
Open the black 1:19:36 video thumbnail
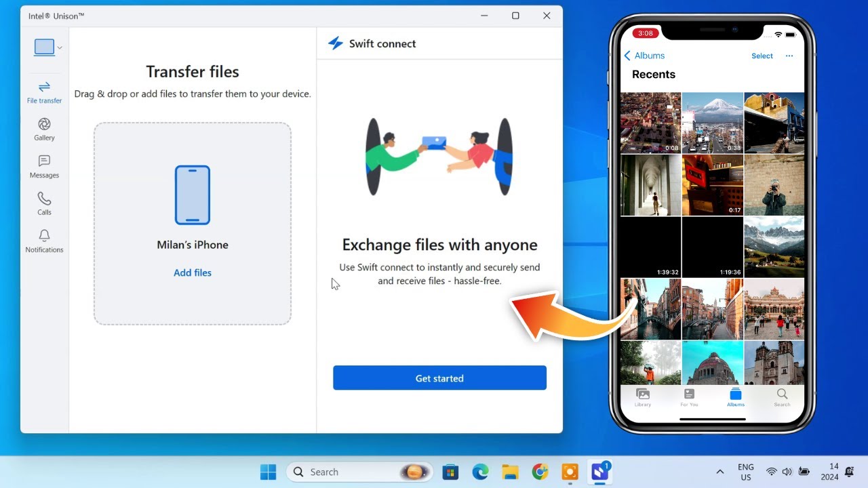pos(713,247)
